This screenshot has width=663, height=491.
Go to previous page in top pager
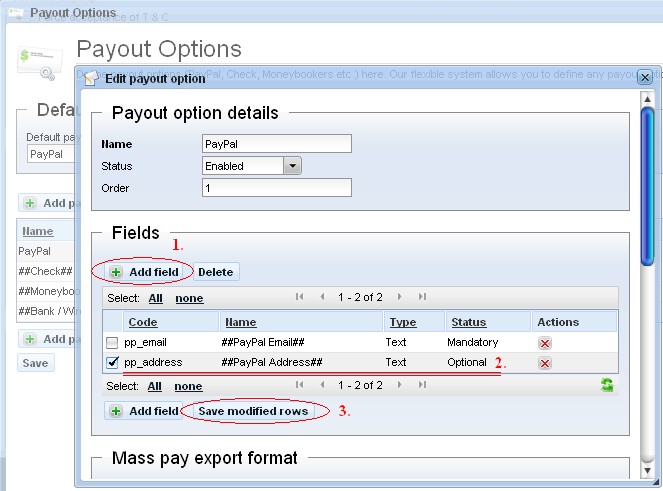(323, 297)
